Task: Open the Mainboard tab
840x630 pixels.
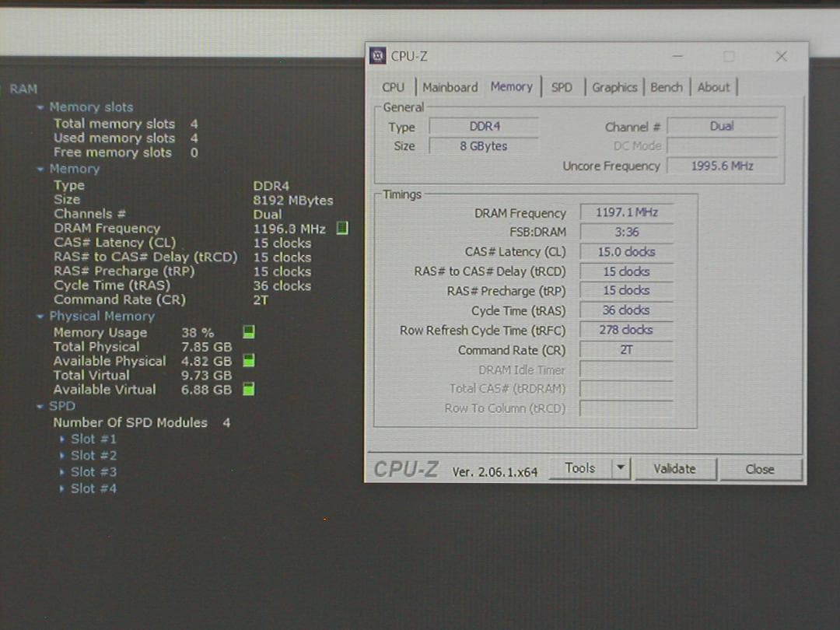Action: 450,87
